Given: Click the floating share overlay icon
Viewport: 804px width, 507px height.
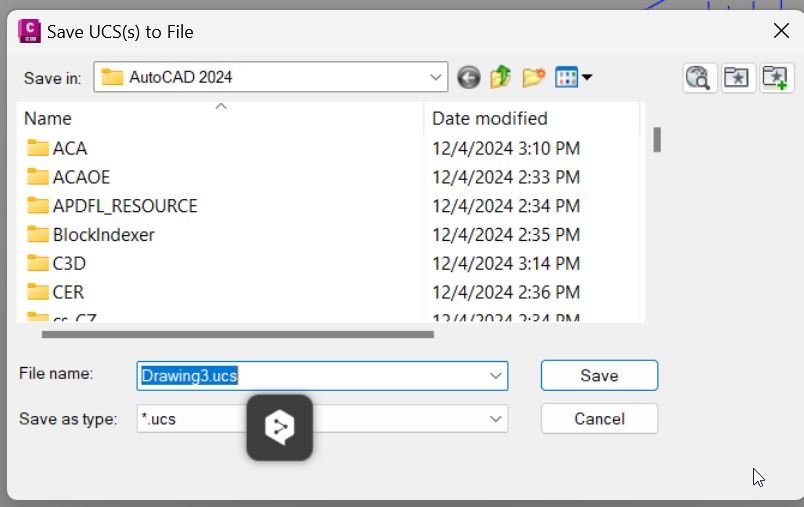Looking at the screenshot, I should (279, 427).
